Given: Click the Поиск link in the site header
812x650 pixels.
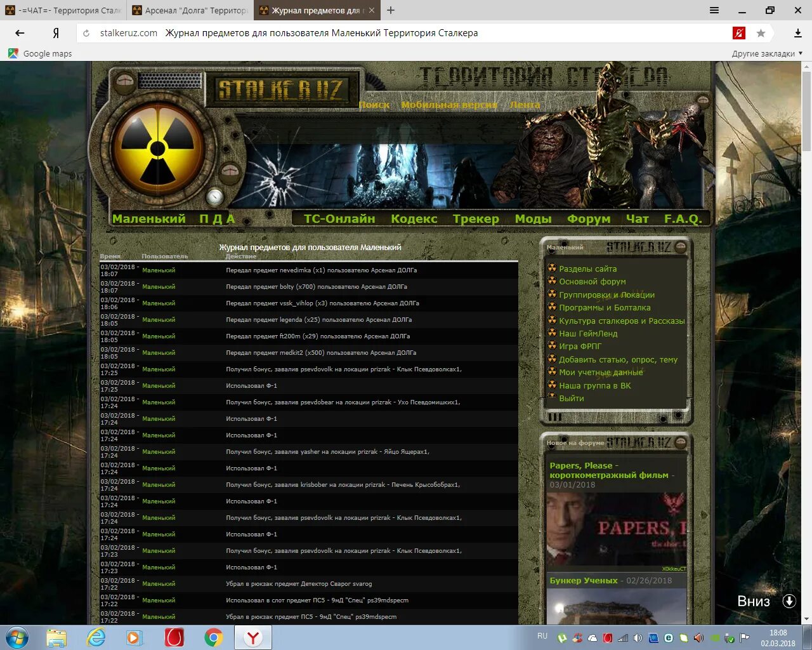Looking at the screenshot, I should pyautogui.click(x=374, y=105).
